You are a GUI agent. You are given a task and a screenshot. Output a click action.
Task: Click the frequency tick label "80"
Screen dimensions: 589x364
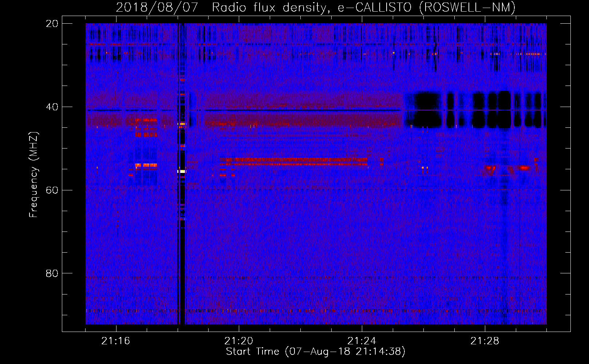click(x=52, y=273)
